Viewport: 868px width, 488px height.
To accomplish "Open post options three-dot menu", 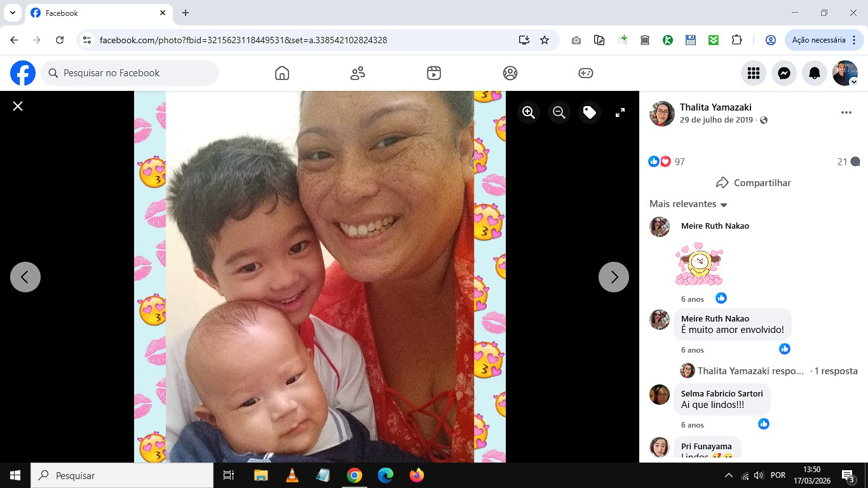I will click(x=846, y=112).
